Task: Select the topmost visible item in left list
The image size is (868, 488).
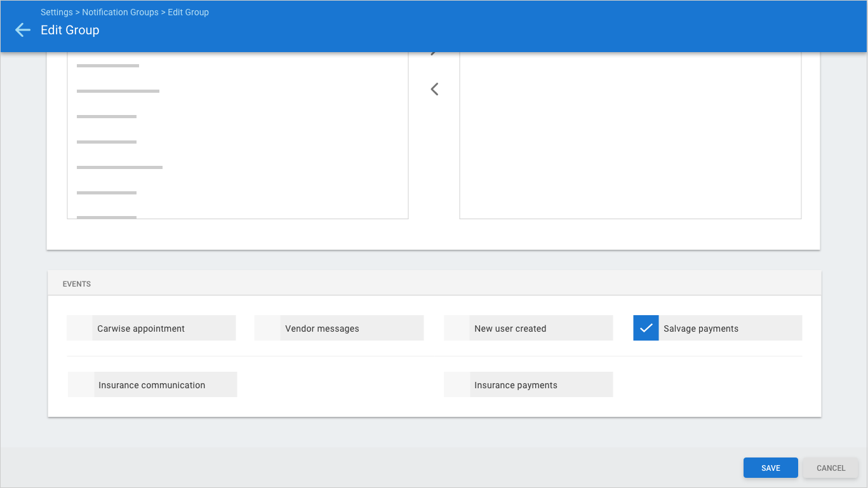Action: (108, 66)
